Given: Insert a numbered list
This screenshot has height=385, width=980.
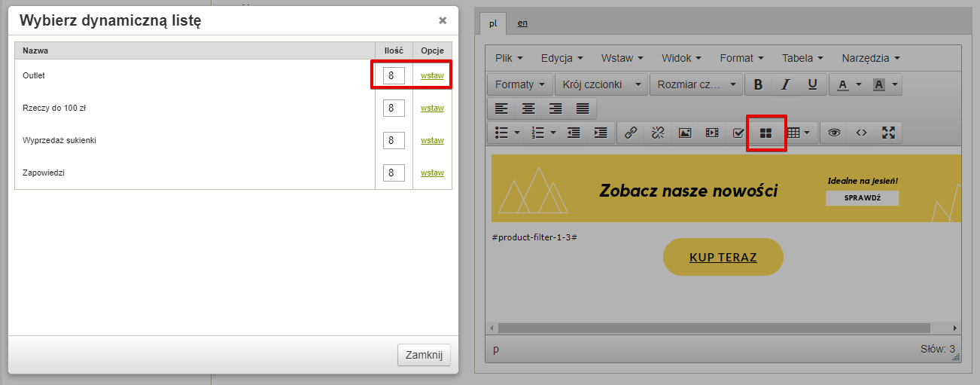Looking at the screenshot, I should pyautogui.click(x=537, y=133).
